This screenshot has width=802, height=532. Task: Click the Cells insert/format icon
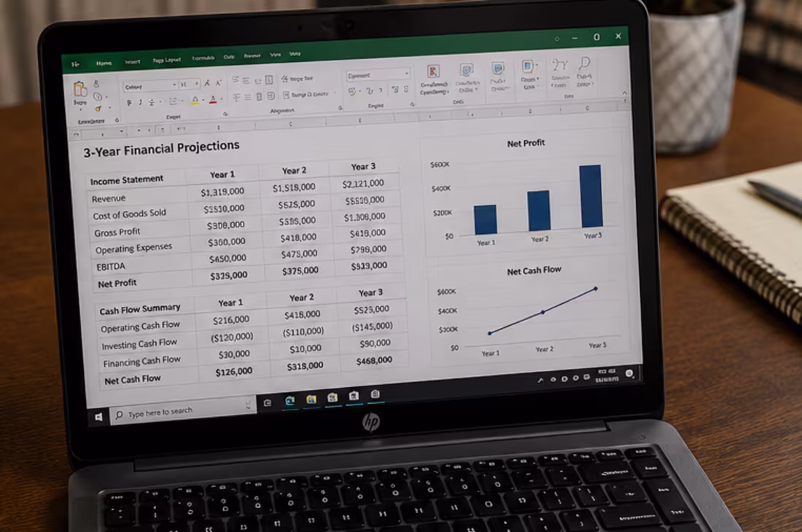[x=529, y=67]
